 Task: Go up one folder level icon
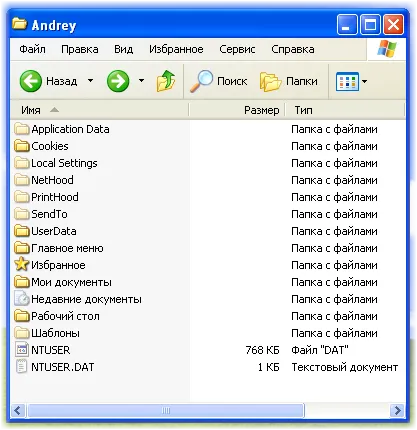166,81
